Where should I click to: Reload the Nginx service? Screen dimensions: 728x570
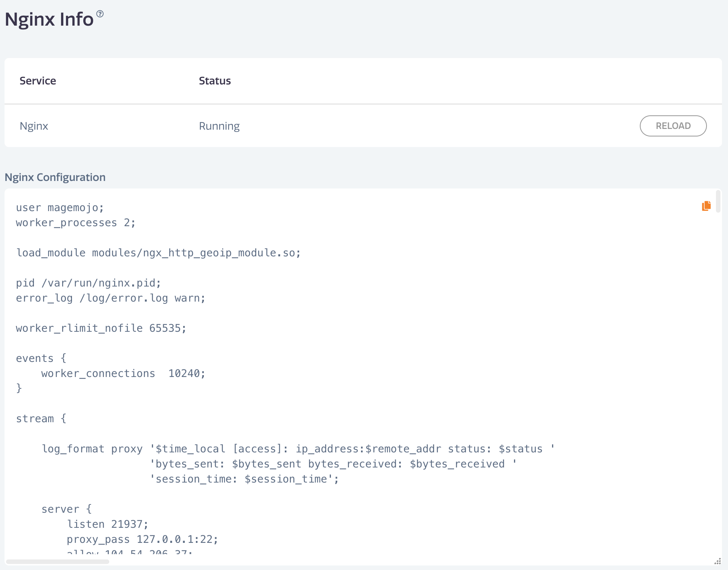[x=673, y=126]
